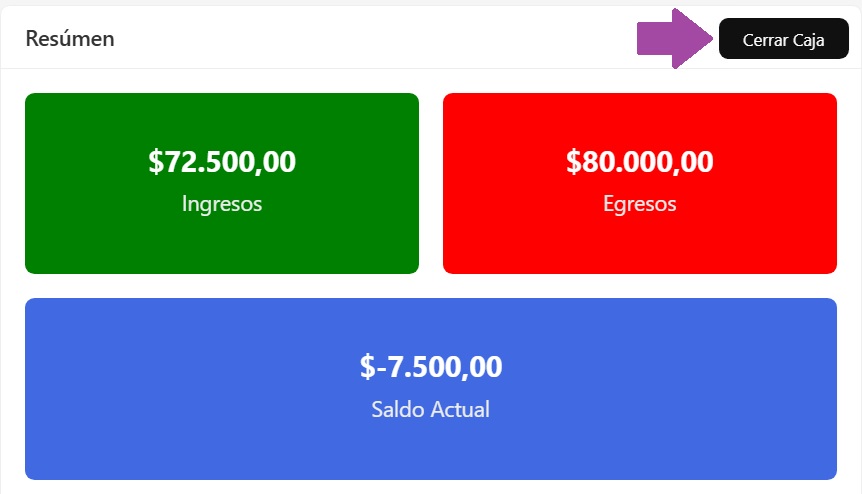Click the Ingresos label text
This screenshot has height=494, width=862.
[222, 204]
